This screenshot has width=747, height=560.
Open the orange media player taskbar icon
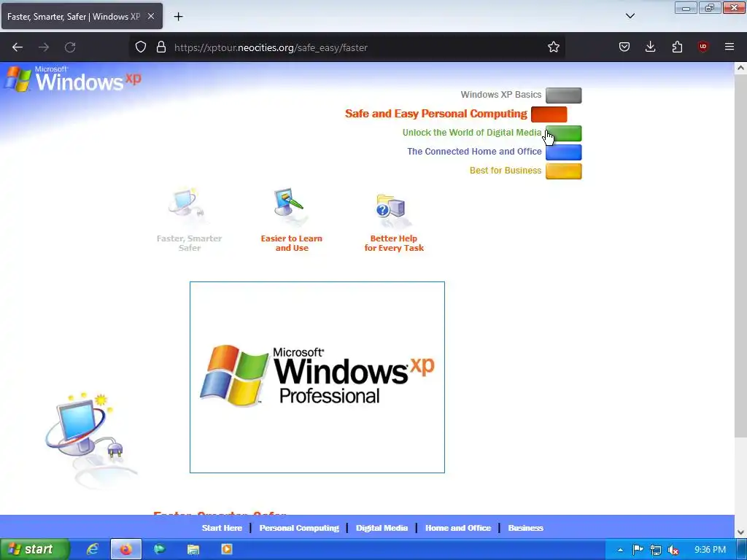(x=227, y=549)
